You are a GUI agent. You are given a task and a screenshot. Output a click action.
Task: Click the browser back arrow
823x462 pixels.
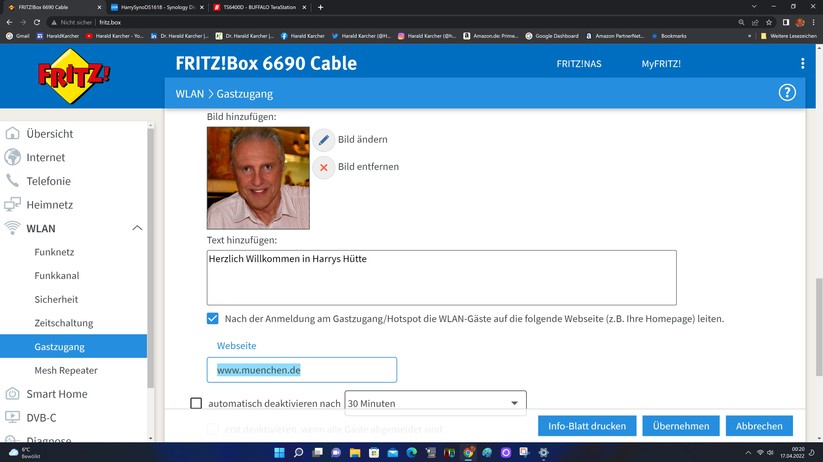click(9, 22)
